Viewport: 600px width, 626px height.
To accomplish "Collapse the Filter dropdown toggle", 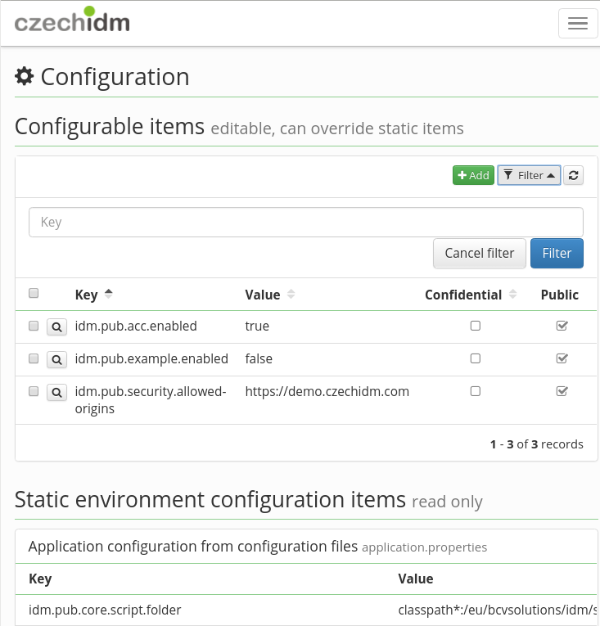I will tap(529, 175).
